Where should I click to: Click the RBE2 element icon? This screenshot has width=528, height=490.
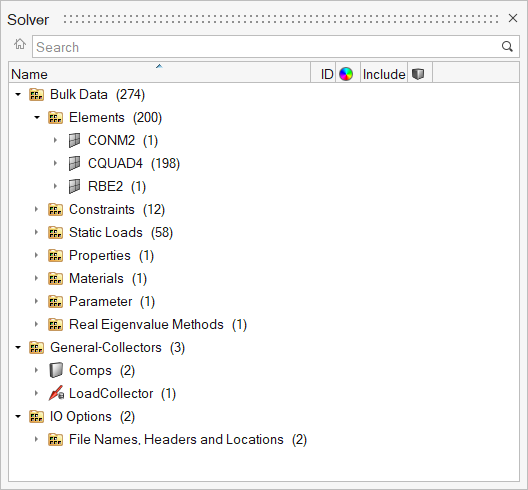[74, 186]
